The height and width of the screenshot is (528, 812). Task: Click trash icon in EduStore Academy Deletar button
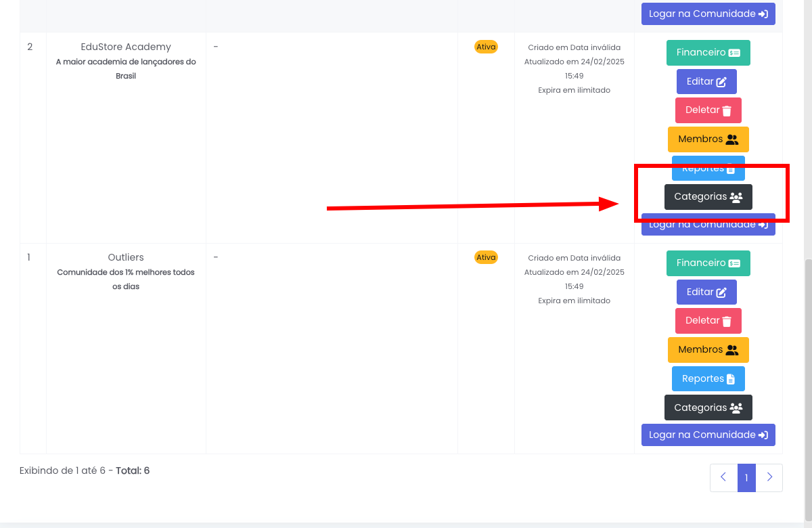click(727, 110)
